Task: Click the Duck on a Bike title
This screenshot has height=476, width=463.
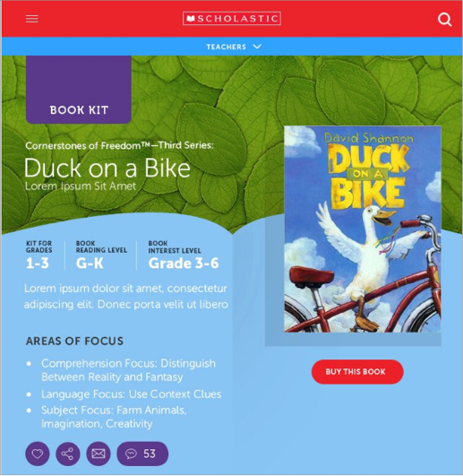Action: point(107,168)
